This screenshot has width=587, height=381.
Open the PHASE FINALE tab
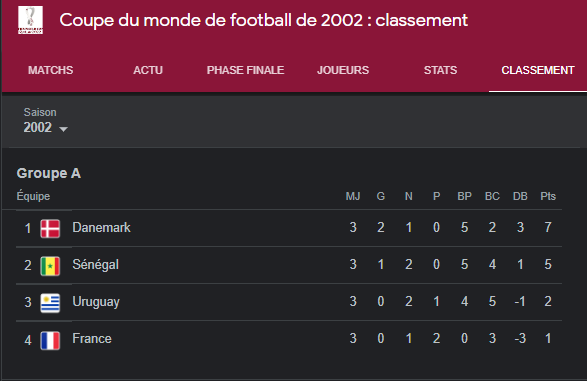[245, 70]
